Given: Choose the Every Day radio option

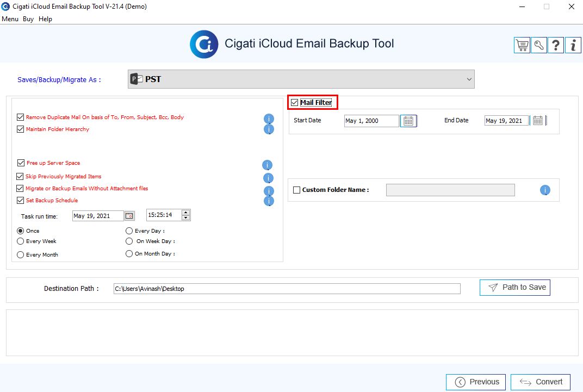Looking at the screenshot, I should (129, 231).
